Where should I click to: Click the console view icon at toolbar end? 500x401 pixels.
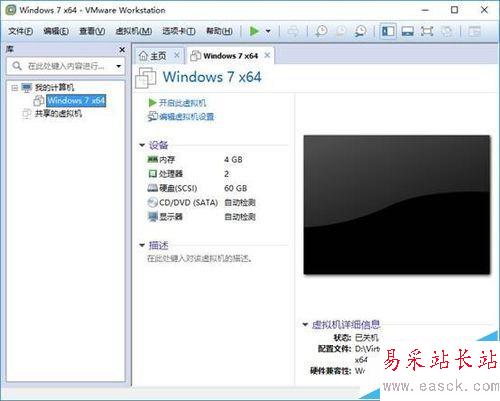475,31
